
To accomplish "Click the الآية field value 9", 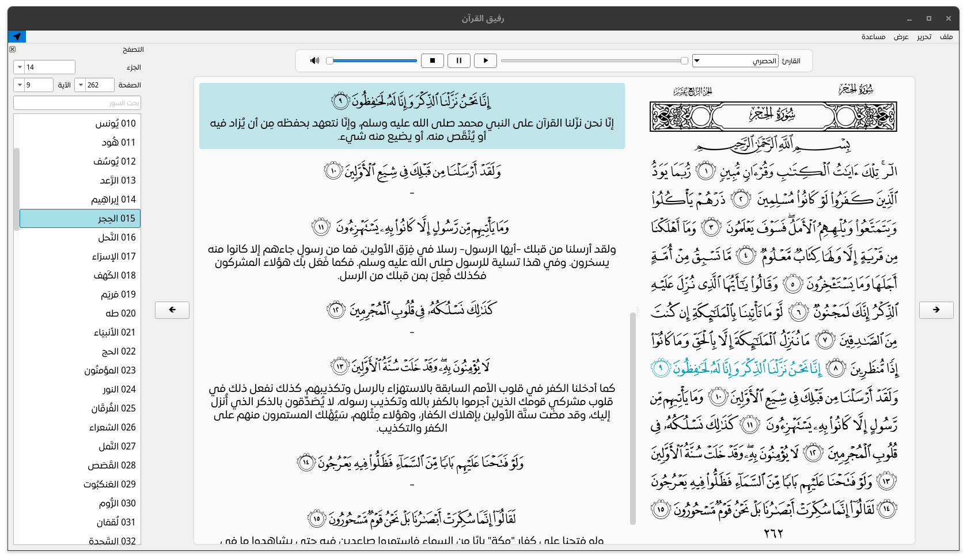I will [39, 85].
